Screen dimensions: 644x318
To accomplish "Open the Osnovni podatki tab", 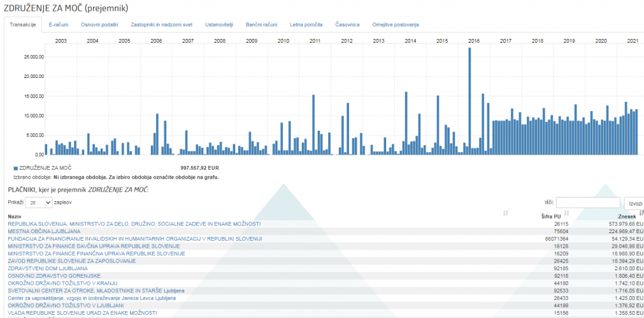I will tap(99, 25).
